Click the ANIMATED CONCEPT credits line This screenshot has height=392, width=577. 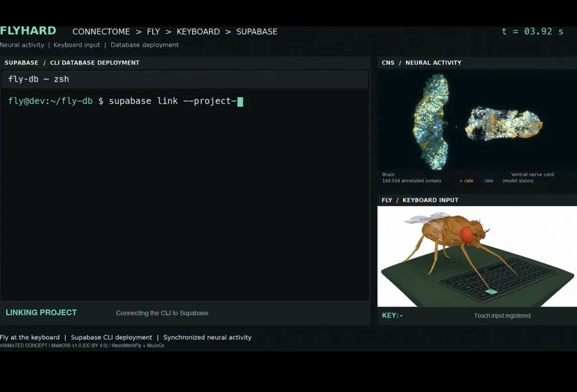pyautogui.click(x=82, y=346)
